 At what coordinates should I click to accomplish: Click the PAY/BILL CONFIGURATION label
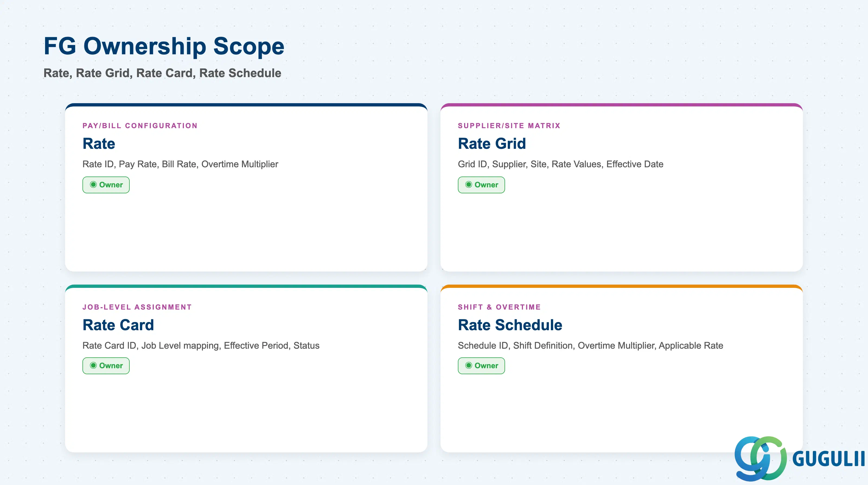[140, 126]
